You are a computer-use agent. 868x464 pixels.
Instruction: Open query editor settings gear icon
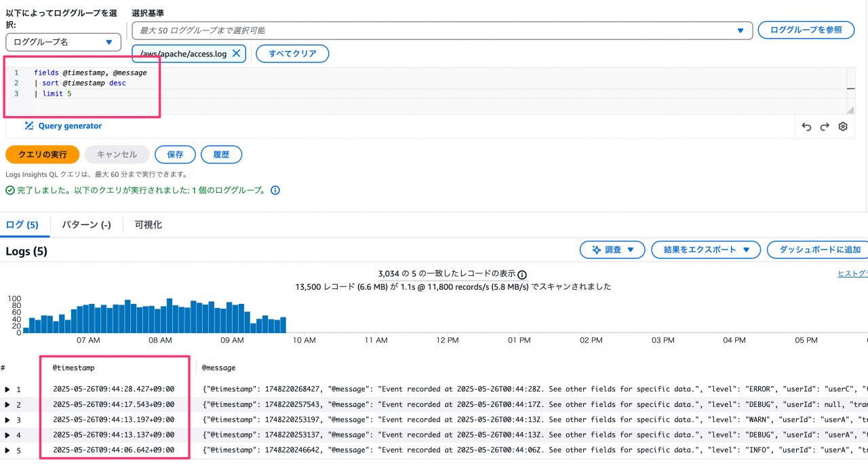[x=843, y=126]
